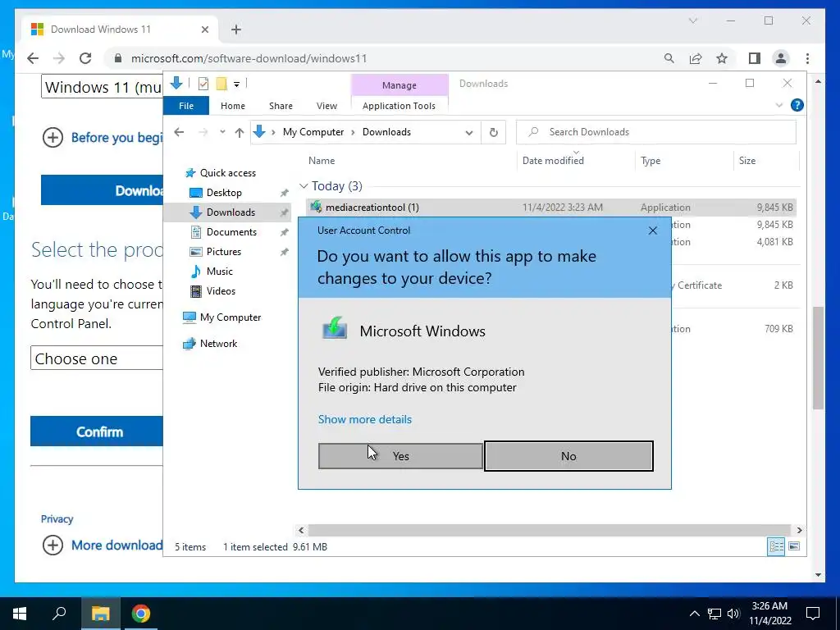The image size is (840, 630).
Task: Expand the Explorer ribbon chevron
Action: click(779, 105)
